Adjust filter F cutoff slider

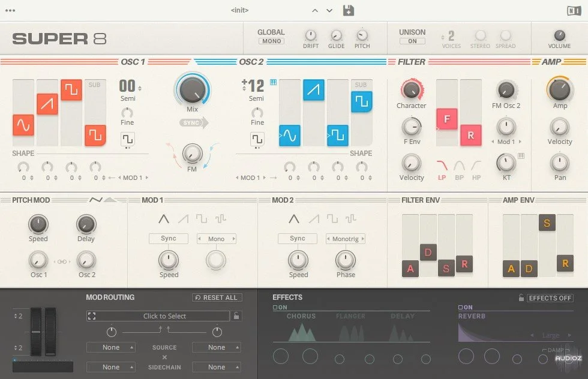(x=446, y=119)
